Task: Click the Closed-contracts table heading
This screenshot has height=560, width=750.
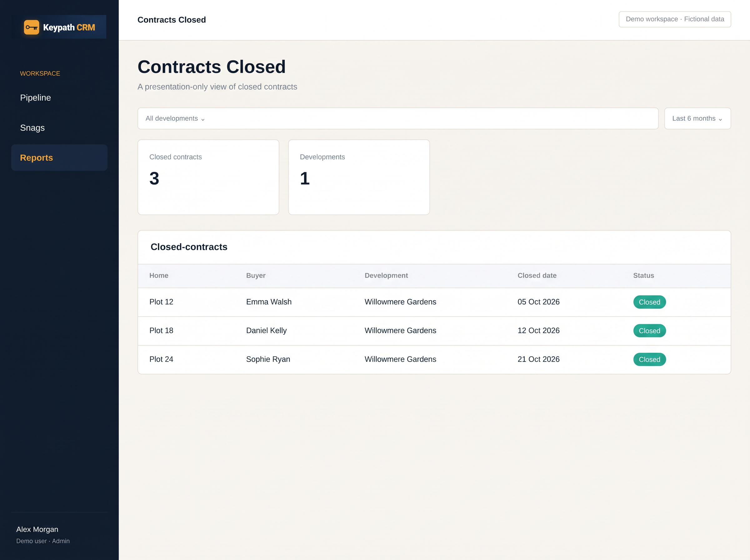Action: [189, 247]
